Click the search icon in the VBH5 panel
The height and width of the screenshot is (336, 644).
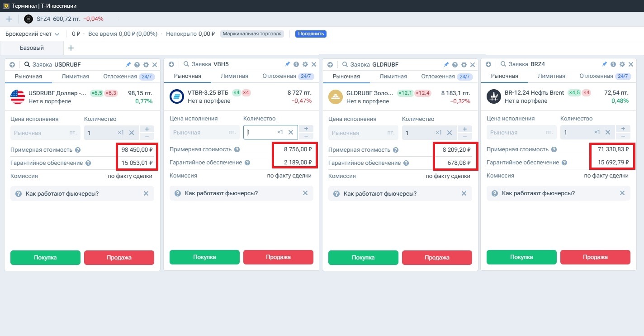pos(186,64)
